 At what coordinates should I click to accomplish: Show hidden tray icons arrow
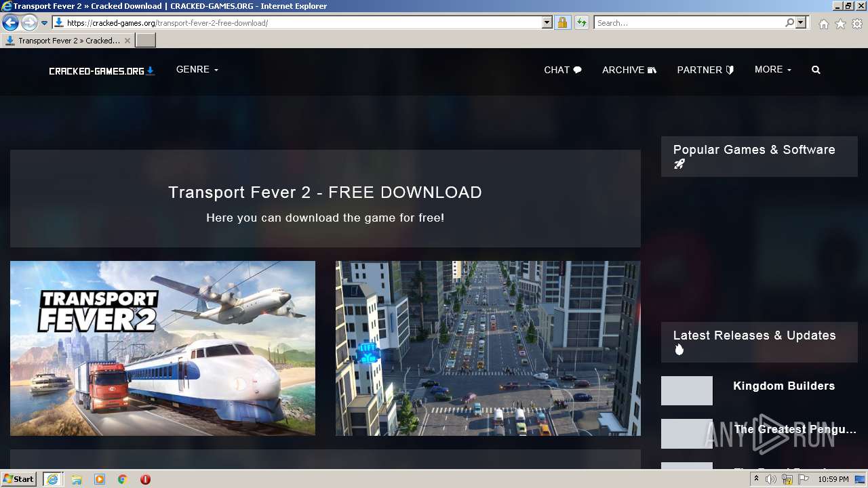point(756,479)
